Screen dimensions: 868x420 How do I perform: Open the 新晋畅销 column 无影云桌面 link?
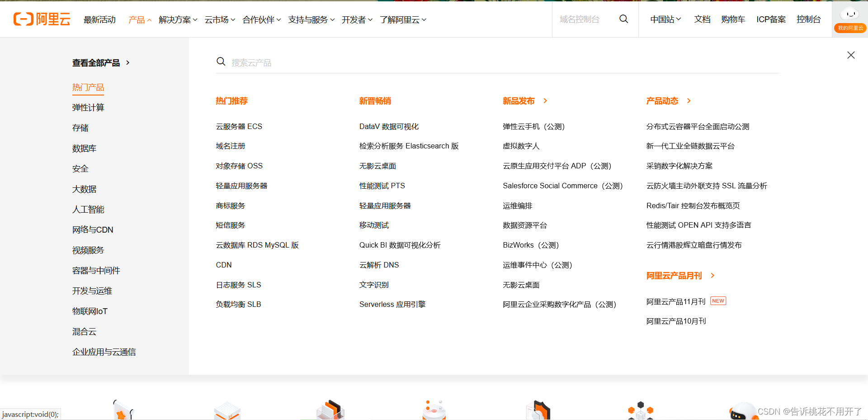click(x=377, y=166)
